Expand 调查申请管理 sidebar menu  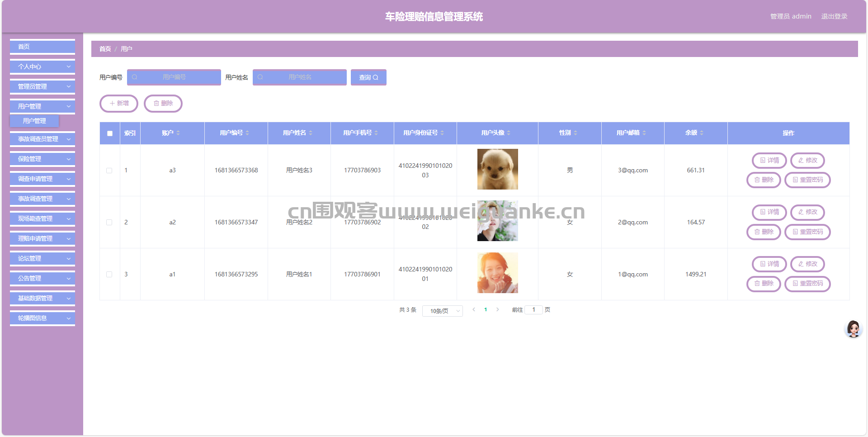42,179
